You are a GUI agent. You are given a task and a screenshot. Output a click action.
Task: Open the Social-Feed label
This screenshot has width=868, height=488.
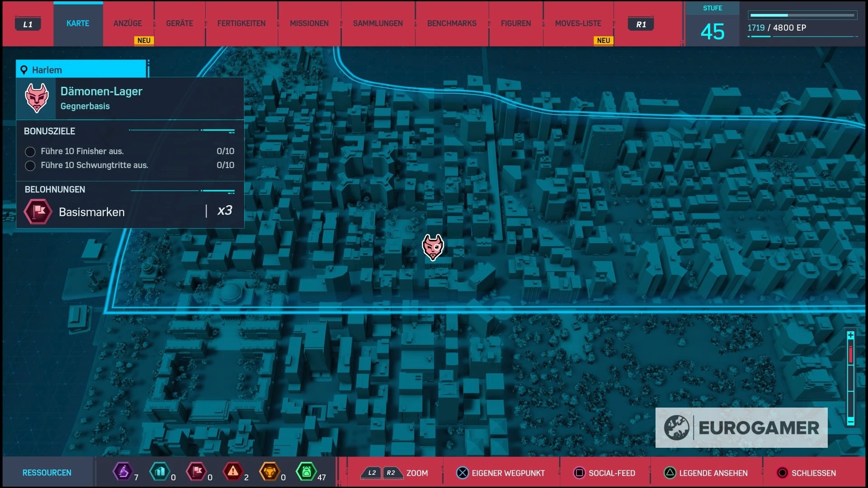pos(612,473)
